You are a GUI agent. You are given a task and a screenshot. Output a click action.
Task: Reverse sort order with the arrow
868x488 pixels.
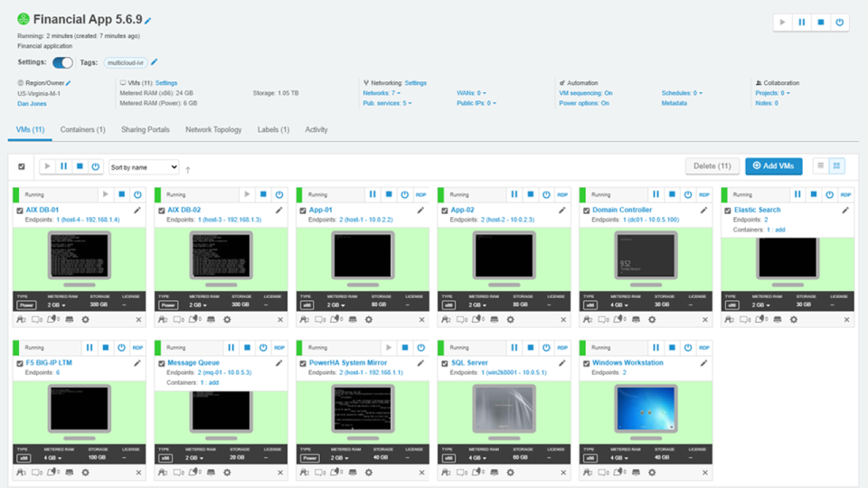point(188,170)
